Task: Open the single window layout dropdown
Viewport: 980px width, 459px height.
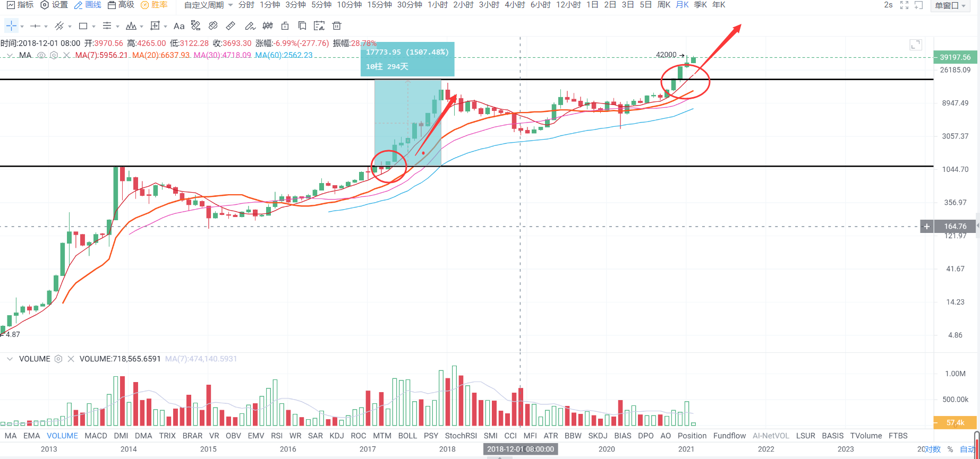Action: pyautogui.click(x=950, y=6)
